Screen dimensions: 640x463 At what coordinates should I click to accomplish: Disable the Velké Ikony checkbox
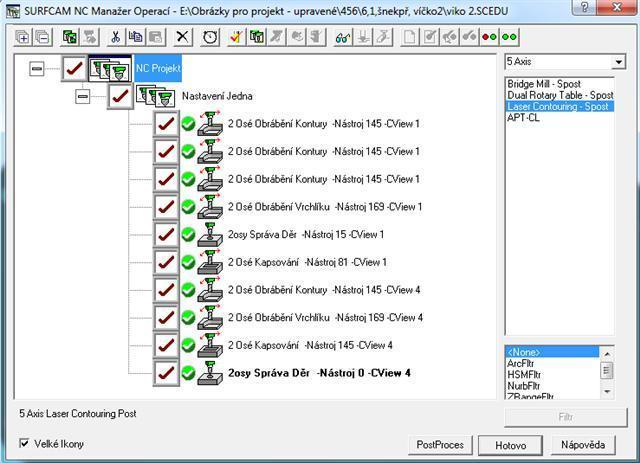pyautogui.click(x=24, y=443)
